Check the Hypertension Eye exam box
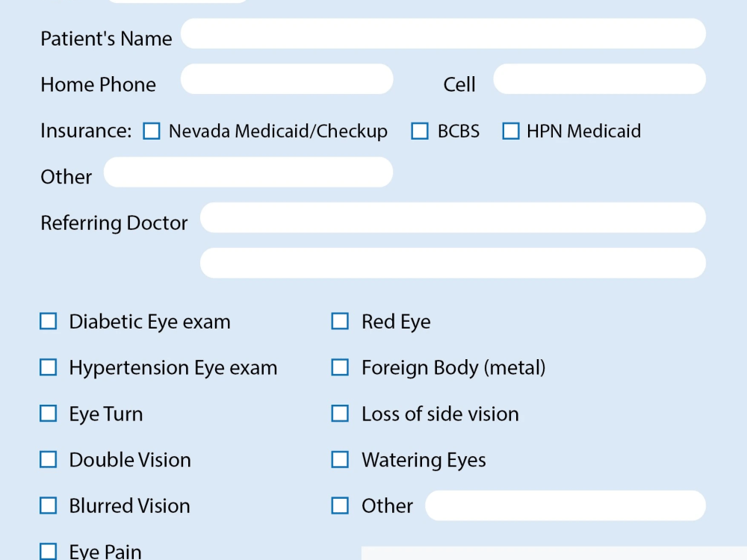Image resolution: width=747 pixels, height=560 pixels. pos(48,367)
